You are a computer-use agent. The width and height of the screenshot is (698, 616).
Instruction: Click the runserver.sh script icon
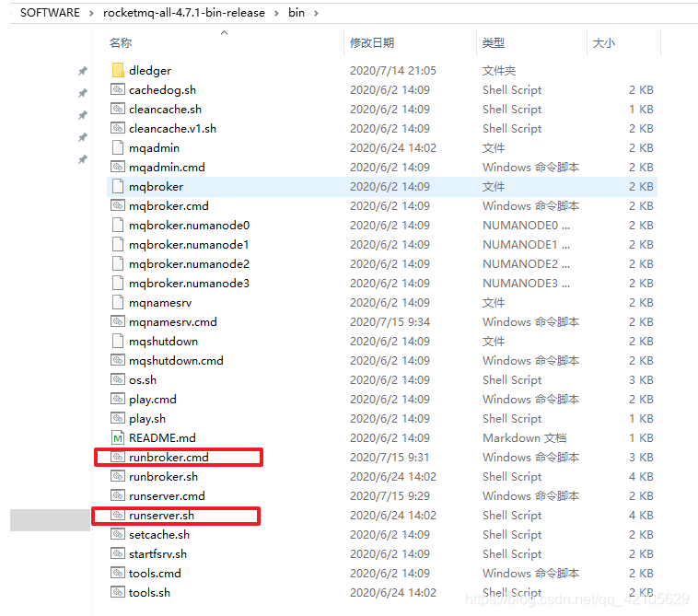pos(118,515)
